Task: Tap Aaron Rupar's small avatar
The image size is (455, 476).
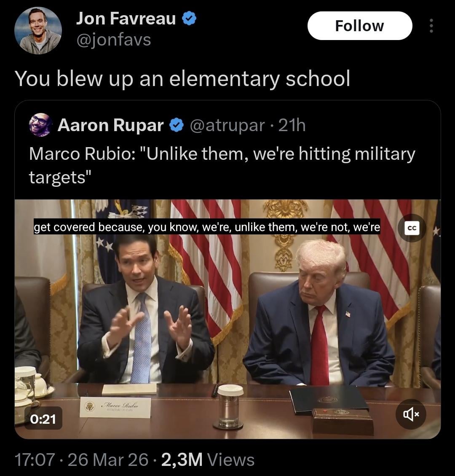Action: pos(40,125)
